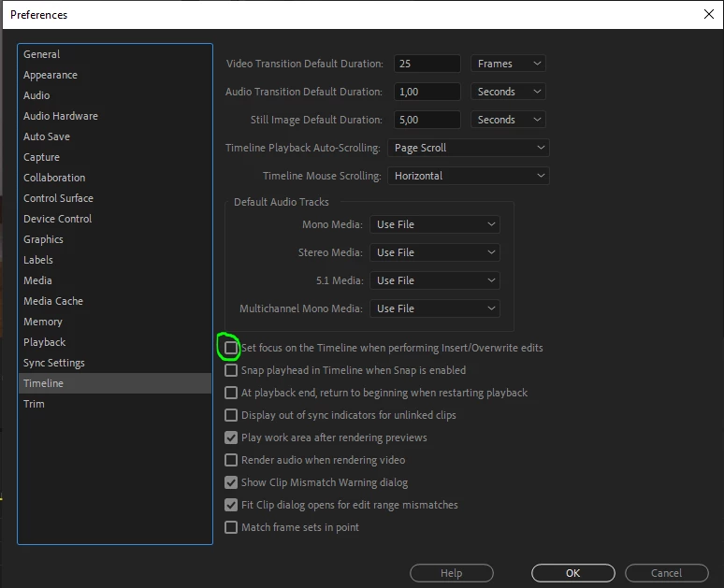The width and height of the screenshot is (724, 588).
Task: Click Audio Transition Default Duration field
Action: [427, 92]
